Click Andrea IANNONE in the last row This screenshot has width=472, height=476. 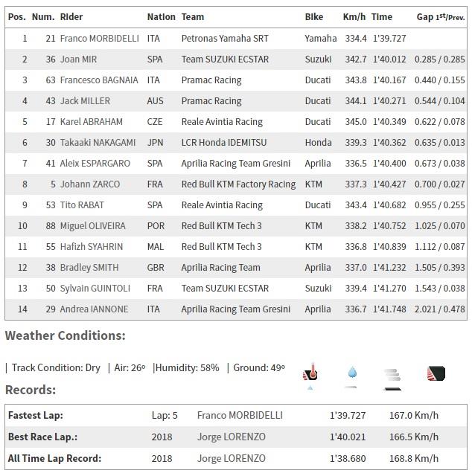click(94, 309)
